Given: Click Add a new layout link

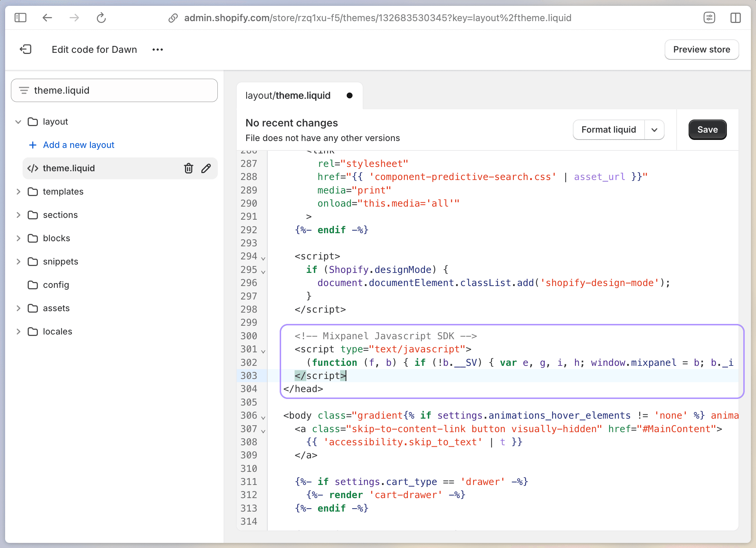Looking at the screenshot, I should tap(78, 145).
